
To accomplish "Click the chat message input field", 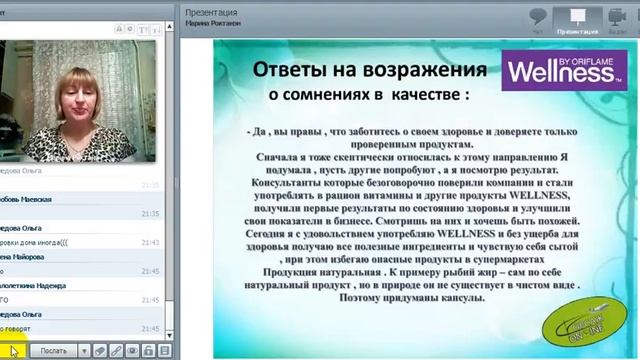I will pyautogui.click(x=13, y=351).
